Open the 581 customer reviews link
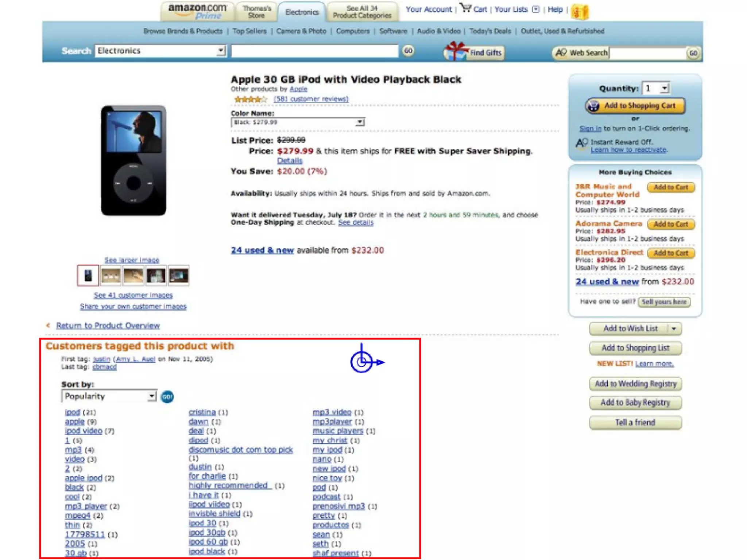The height and width of the screenshot is (560, 747). [311, 99]
